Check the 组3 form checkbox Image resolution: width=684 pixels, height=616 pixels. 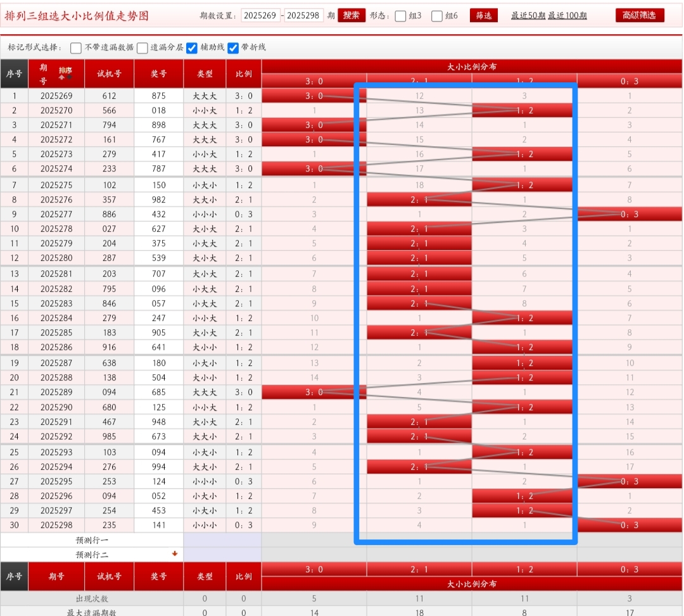click(x=400, y=16)
